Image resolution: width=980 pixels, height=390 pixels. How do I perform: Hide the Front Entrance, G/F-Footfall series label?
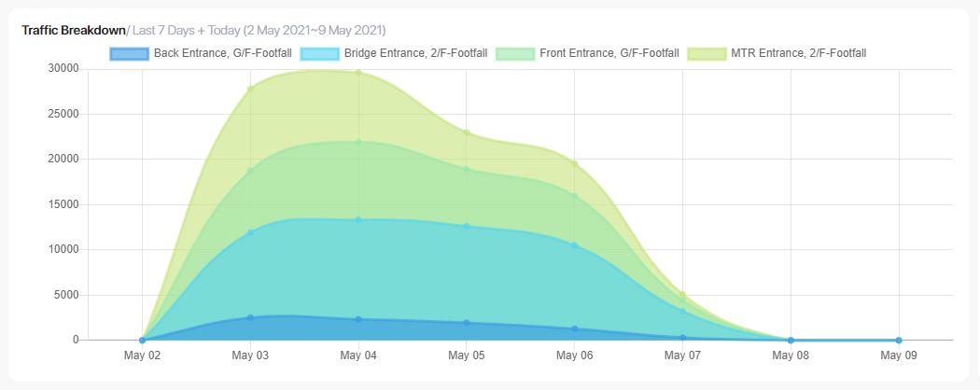pyautogui.click(x=609, y=54)
